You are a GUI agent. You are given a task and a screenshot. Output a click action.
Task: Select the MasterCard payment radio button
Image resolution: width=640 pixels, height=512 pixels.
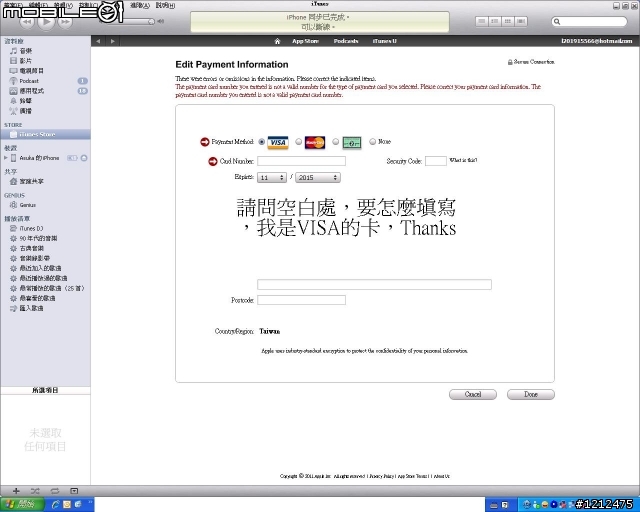[x=299, y=142]
